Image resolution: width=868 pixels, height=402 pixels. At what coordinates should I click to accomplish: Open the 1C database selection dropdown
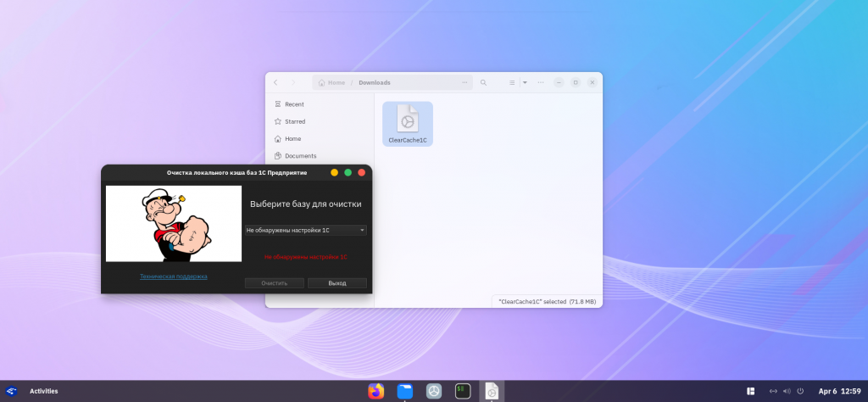pos(305,230)
